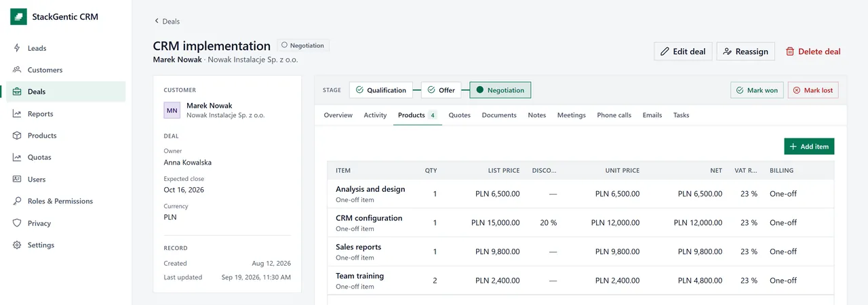Click the Settings gear icon
868x305 pixels.
tap(17, 245)
